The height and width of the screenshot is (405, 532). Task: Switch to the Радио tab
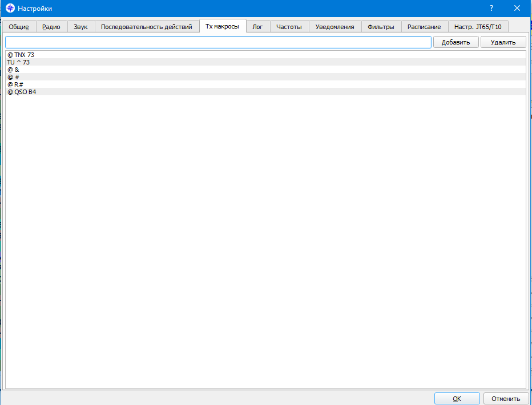click(51, 27)
